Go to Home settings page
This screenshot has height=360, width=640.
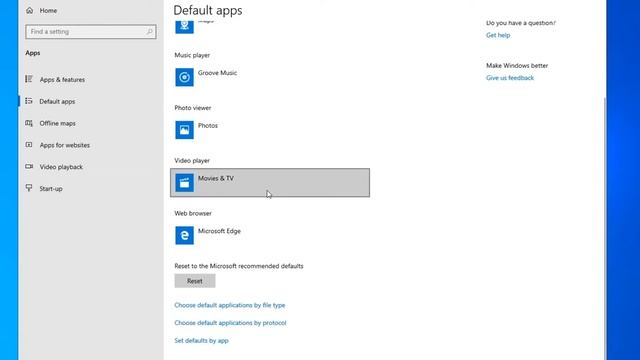tap(48, 11)
